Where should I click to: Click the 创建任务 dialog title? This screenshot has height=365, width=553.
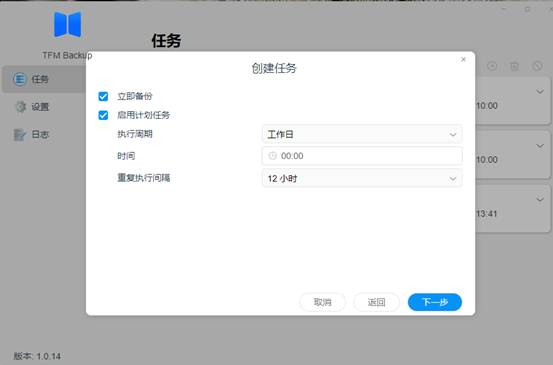click(x=274, y=68)
